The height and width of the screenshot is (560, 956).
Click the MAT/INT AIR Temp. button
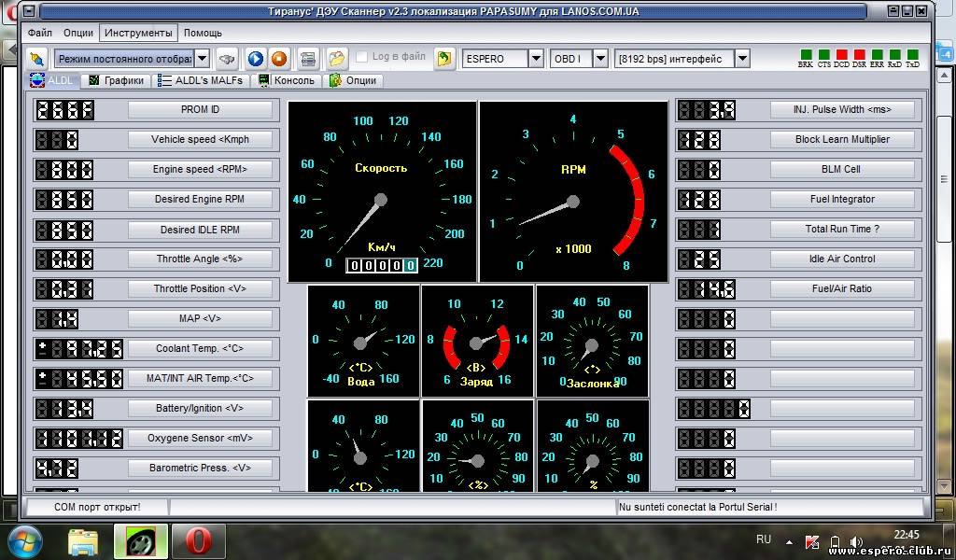pos(200,378)
